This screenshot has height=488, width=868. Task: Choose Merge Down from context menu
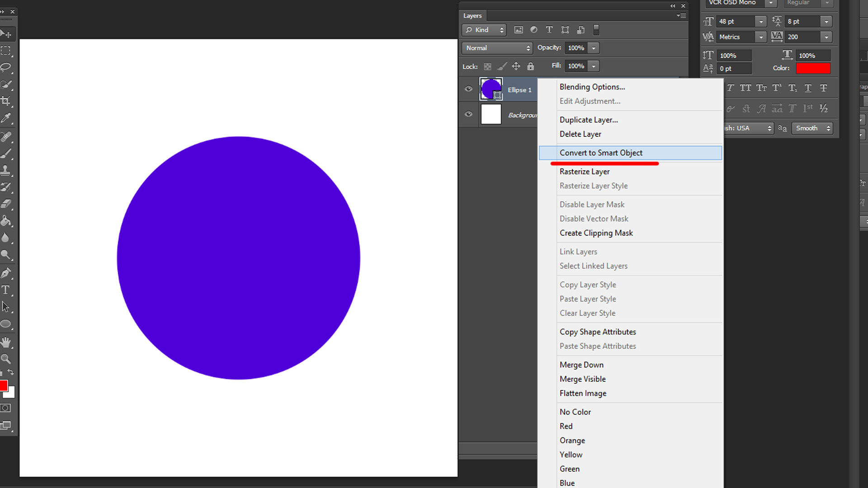click(581, 365)
